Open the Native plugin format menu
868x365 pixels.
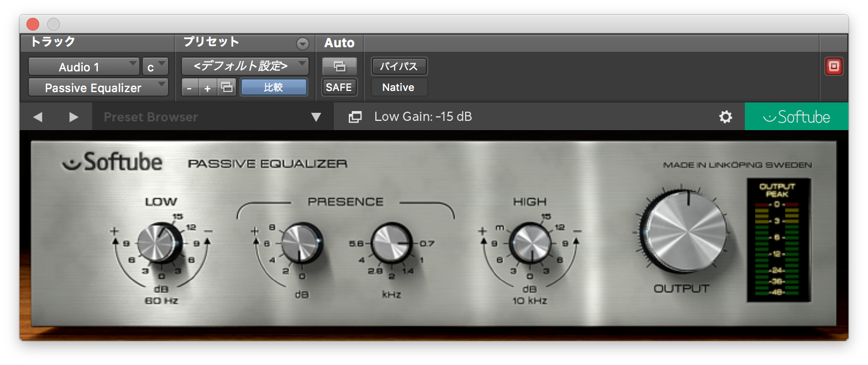[399, 87]
